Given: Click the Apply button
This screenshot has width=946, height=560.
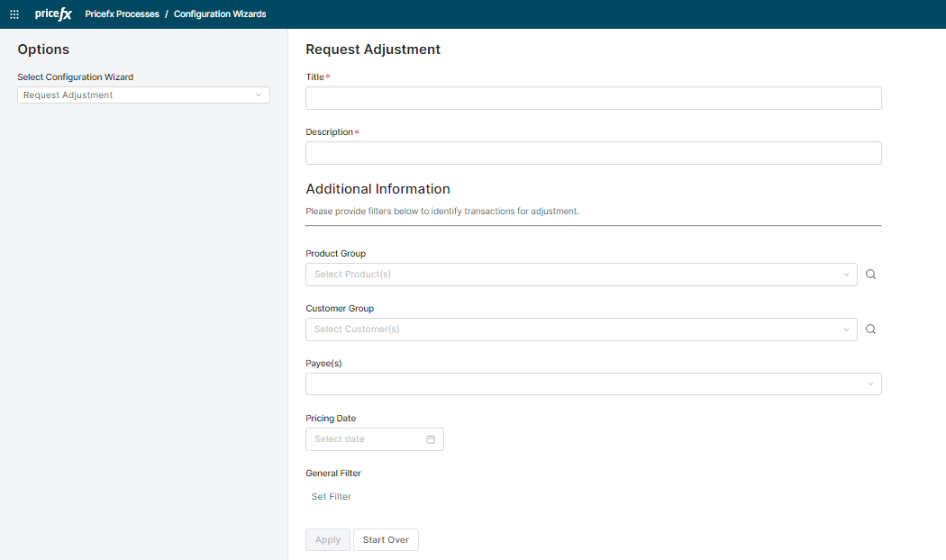Looking at the screenshot, I should 328,540.
